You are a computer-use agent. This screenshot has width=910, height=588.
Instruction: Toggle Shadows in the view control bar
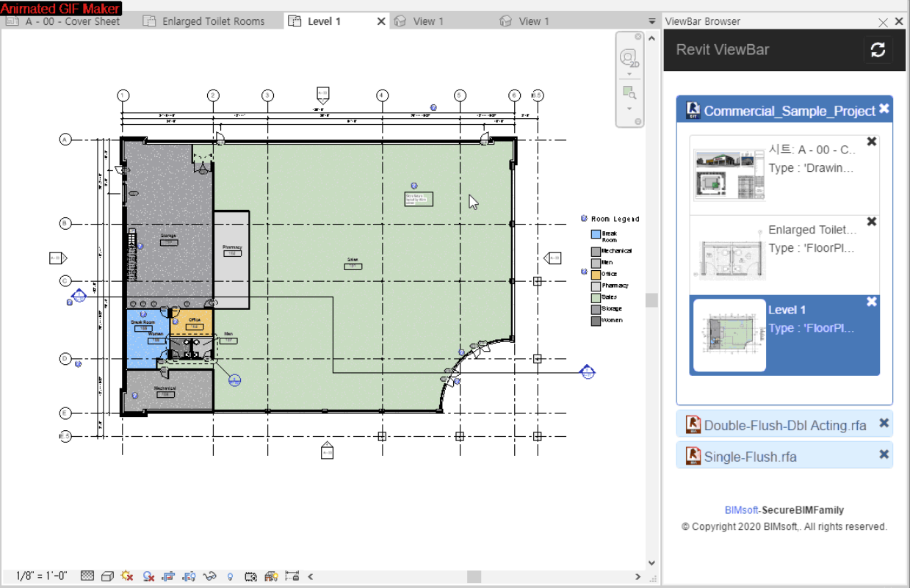(x=148, y=576)
